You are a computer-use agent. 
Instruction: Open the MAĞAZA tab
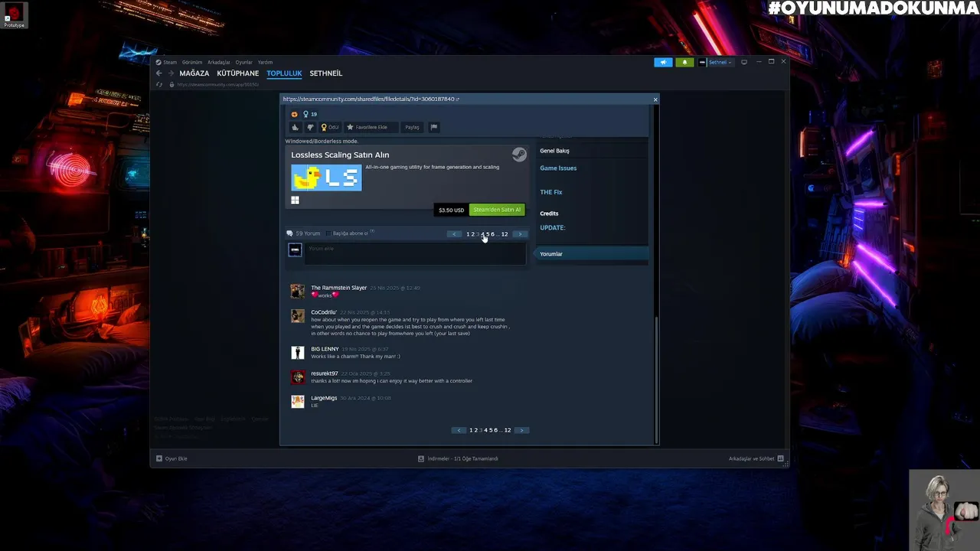[194, 73]
